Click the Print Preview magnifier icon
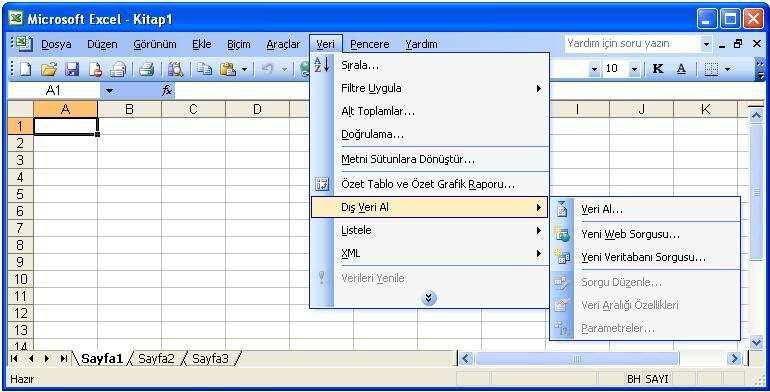770x392 pixels. pos(175,69)
